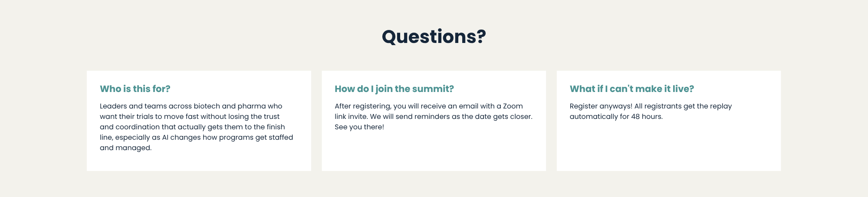868x197 pixels.
Task: Click the word "Zoom" in summit answer
Action: pyautogui.click(x=513, y=106)
